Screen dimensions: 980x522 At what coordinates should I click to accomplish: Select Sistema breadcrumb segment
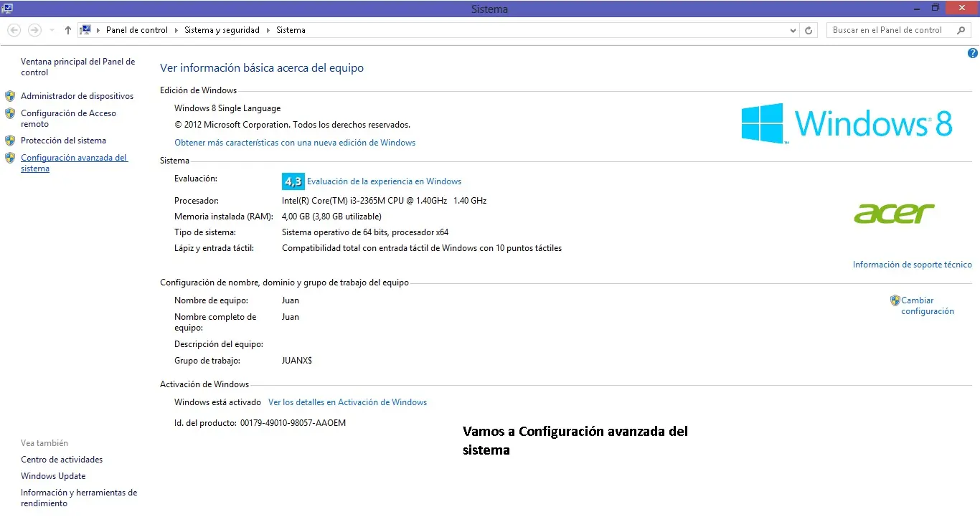pos(291,30)
